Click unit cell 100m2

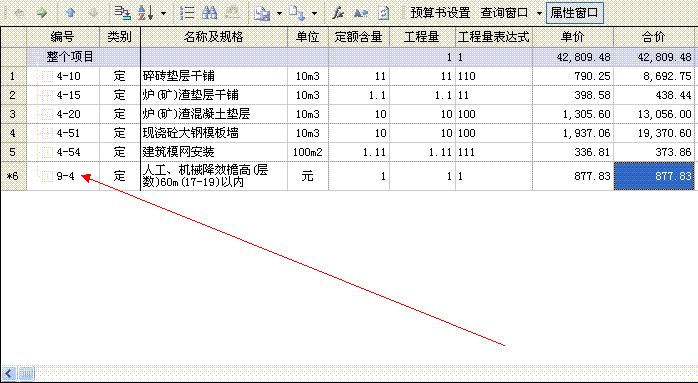tap(308, 152)
